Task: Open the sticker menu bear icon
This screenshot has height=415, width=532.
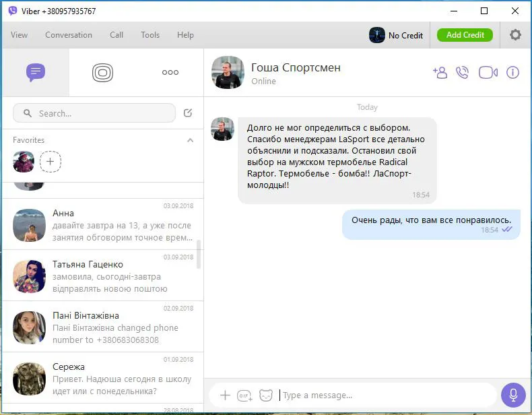Action: 265,395
